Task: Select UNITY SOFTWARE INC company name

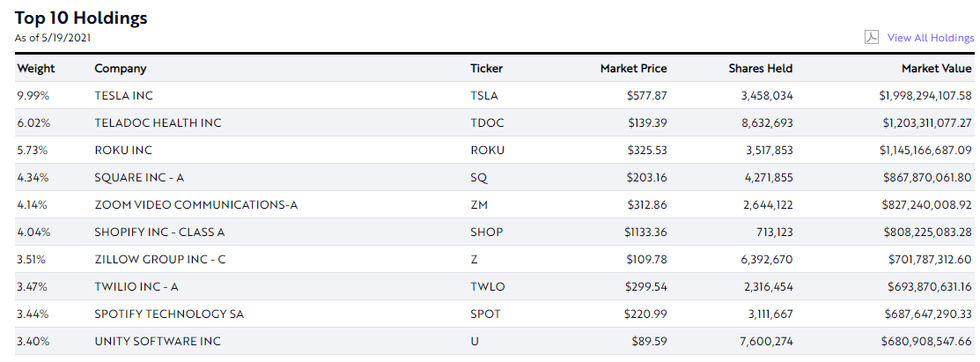Action: [x=158, y=341]
